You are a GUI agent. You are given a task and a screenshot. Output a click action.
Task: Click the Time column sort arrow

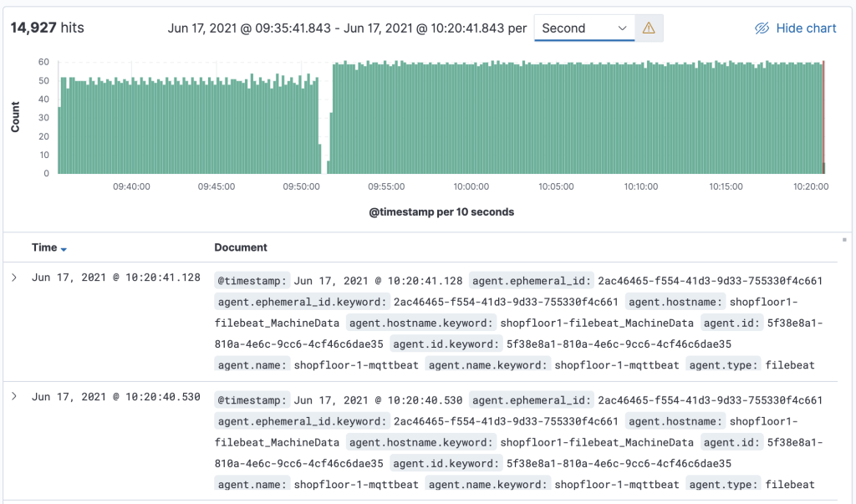click(64, 249)
